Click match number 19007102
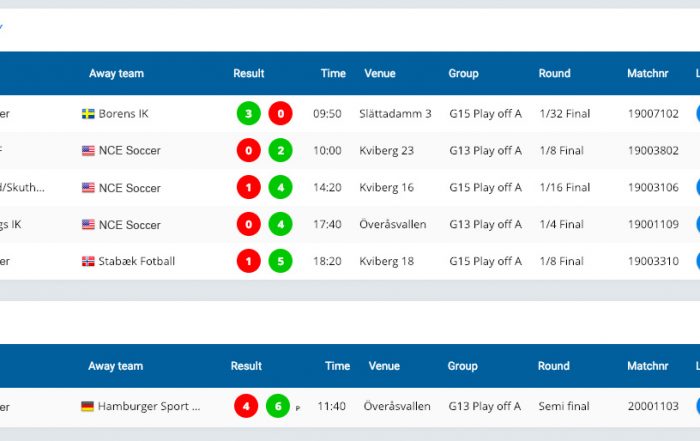This screenshot has height=441, width=700. tap(654, 114)
